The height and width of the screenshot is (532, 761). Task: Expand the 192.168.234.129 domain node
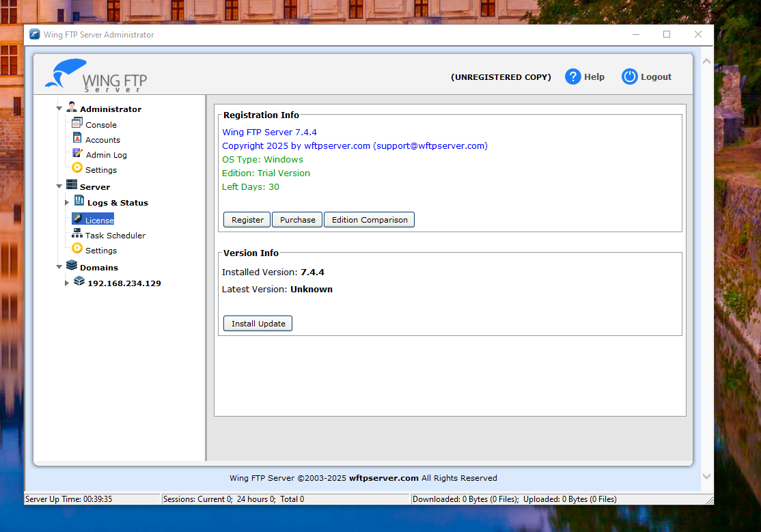pos(67,283)
